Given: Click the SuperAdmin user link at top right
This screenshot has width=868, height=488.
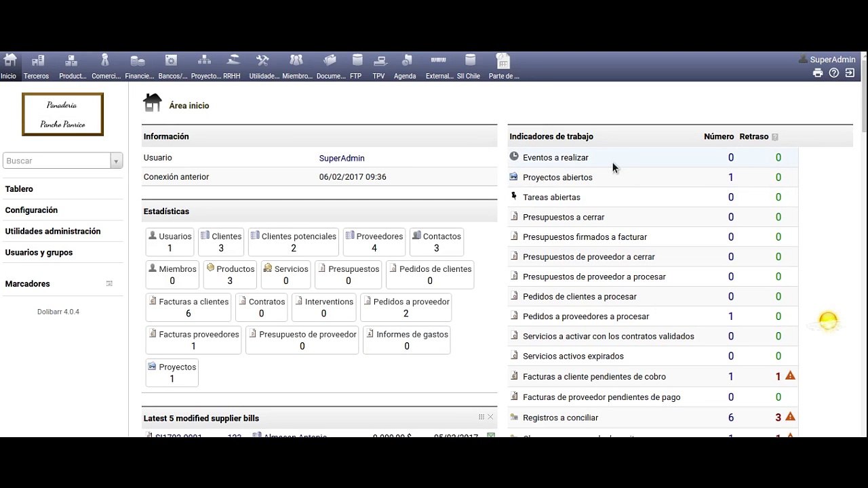Looking at the screenshot, I should (833, 60).
